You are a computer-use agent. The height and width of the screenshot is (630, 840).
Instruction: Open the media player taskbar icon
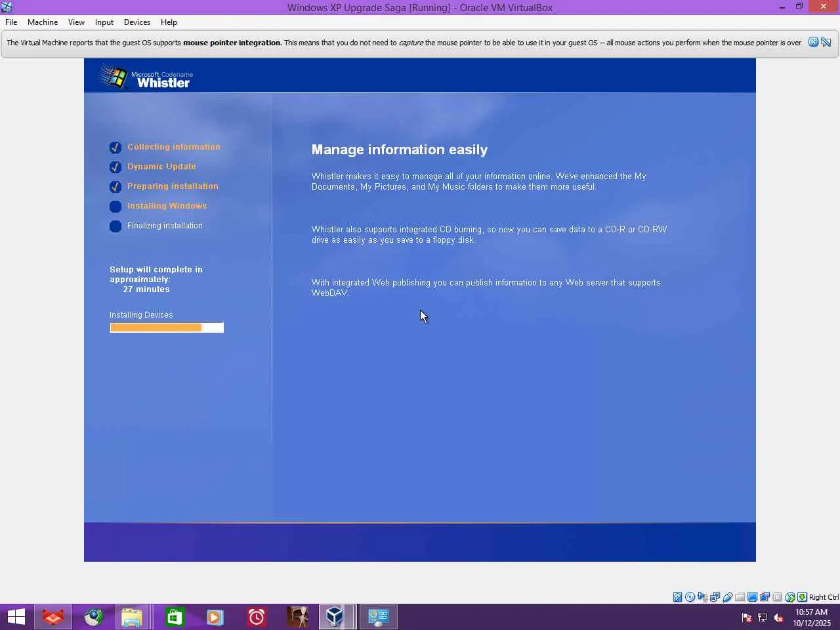click(215, 617)
